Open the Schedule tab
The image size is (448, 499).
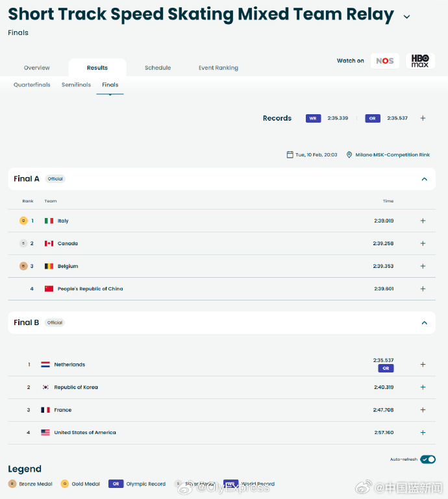click(x=158, y=67)
